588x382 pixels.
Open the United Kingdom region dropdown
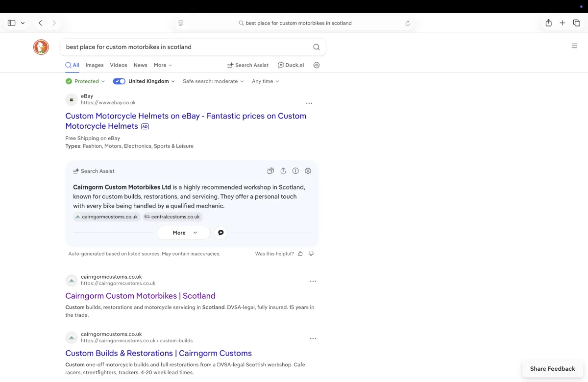pyautogui.click(x=151, y=81)
